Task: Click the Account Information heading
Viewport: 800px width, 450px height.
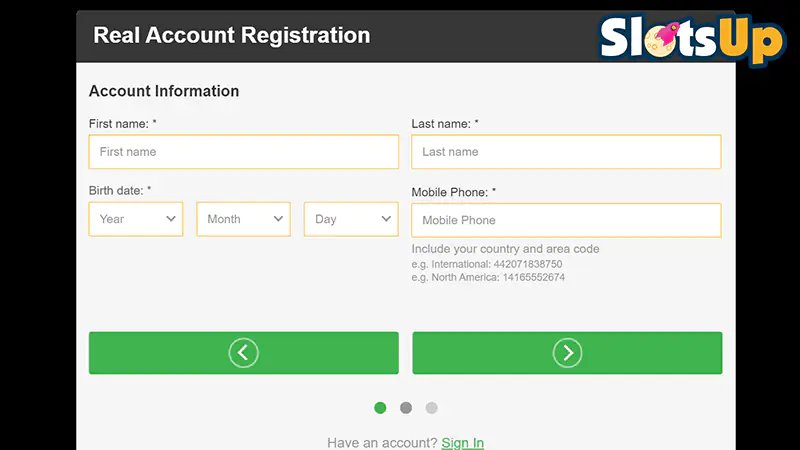Action: click(164, 91)
